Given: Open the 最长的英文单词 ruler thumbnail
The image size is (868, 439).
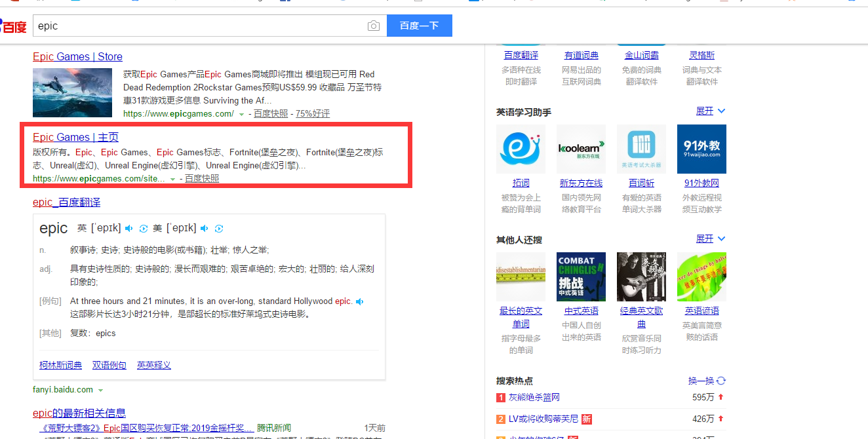Looking at the screenshot, I should tap(521, 277).
